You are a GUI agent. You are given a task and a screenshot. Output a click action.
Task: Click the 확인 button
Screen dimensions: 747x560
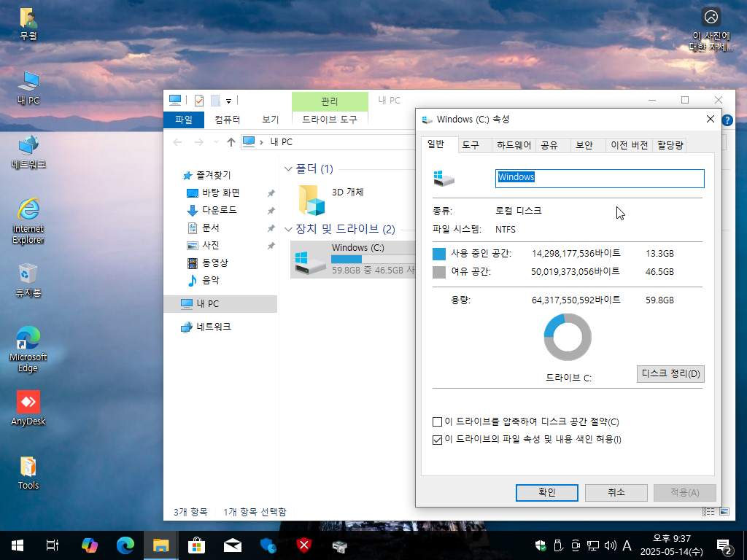547,492
